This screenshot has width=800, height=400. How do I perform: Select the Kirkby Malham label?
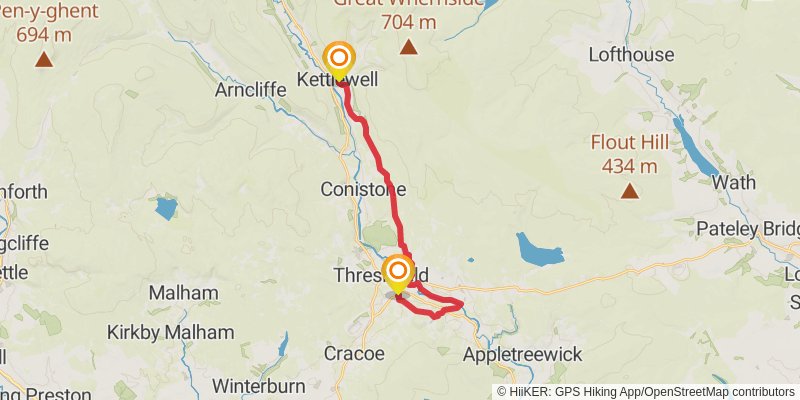click(170, 333)
